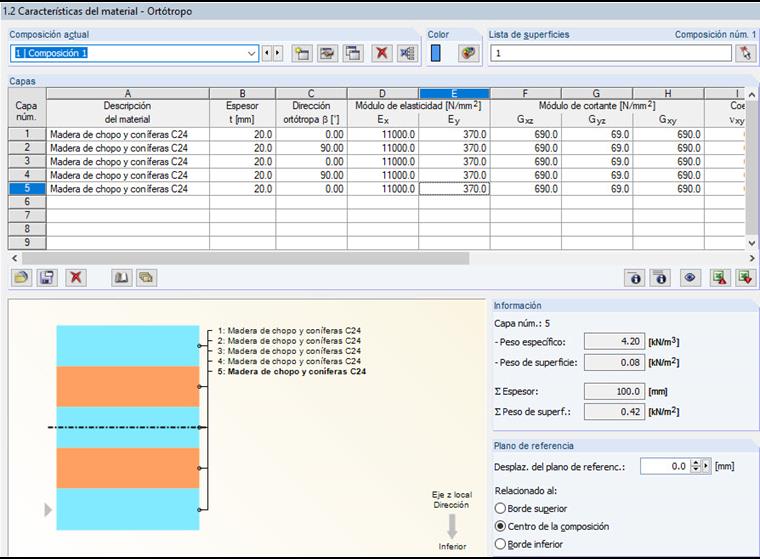Click the save layers floppy disk icon

tap(47, 277)
